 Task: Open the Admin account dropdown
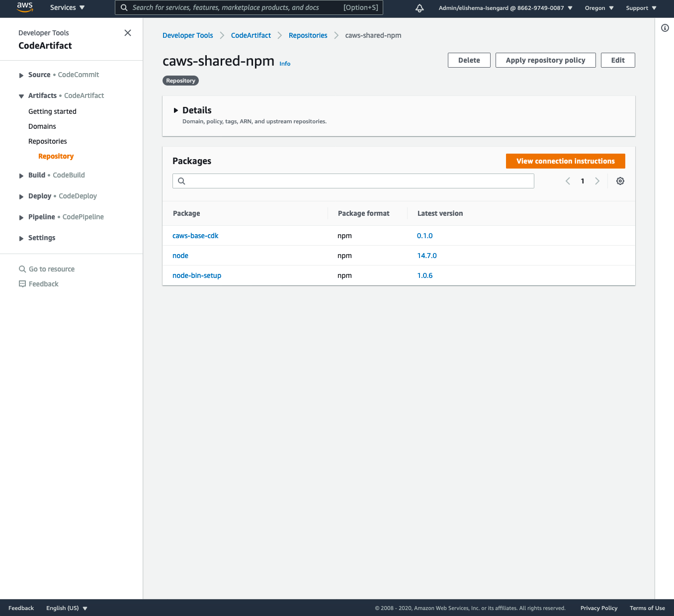505,8
